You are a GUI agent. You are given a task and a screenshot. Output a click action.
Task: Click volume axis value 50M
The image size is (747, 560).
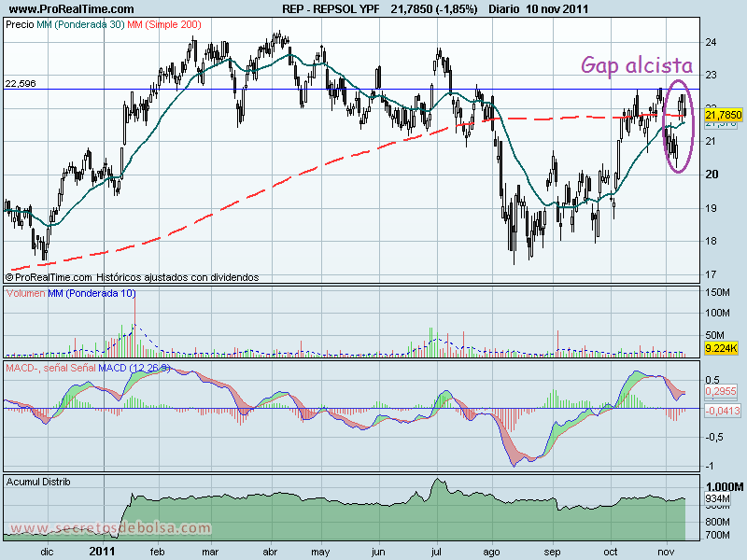(x=714, y=335)
